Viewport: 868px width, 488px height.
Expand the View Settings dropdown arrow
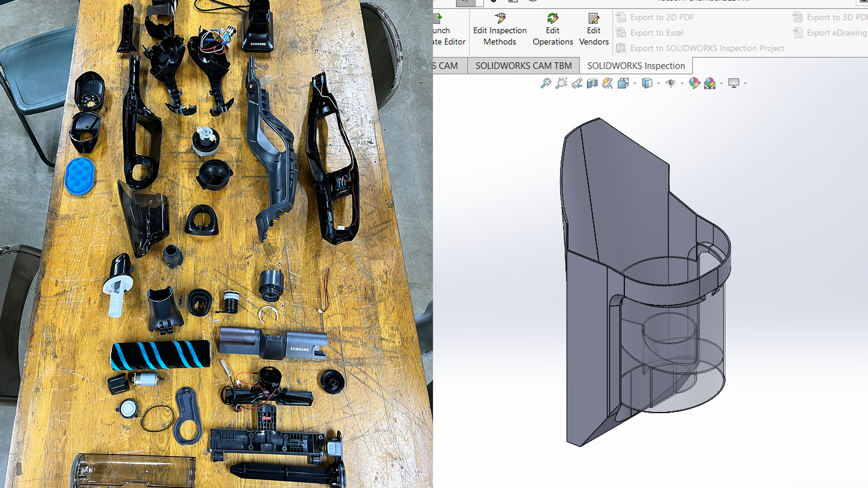(x=745, y=84)
